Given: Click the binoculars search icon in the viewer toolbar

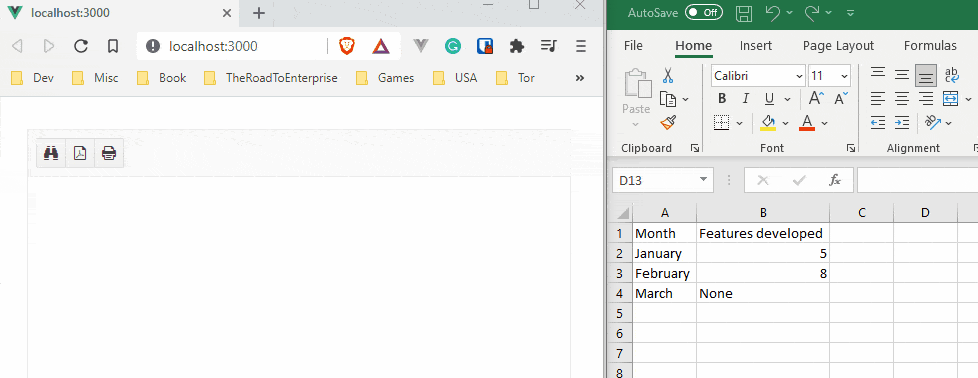Looking at the screenshot, I should point(51,153).
